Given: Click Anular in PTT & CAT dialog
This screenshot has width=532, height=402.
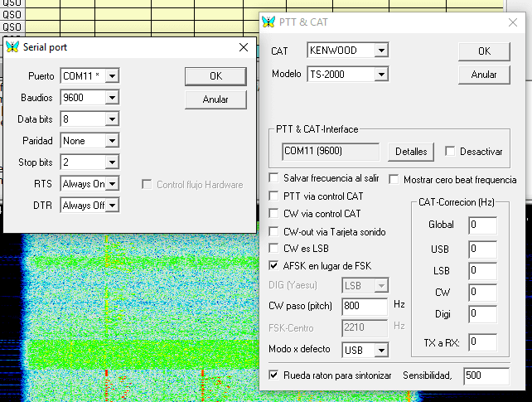Looking at the screenshot, I should 484,75.
